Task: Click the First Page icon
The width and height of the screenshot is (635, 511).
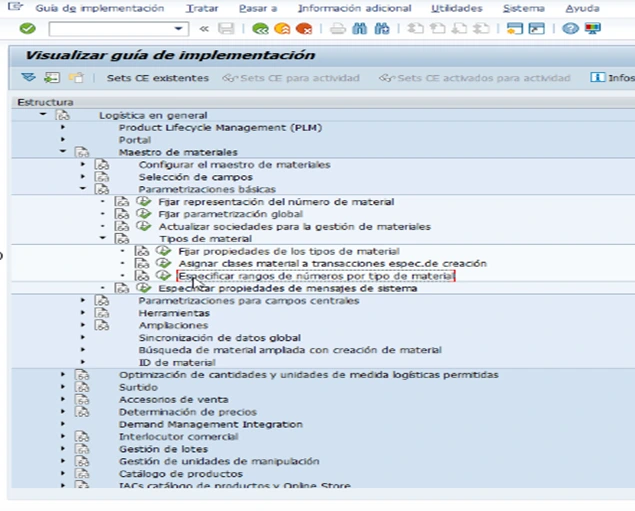Action: click(415, 29)
